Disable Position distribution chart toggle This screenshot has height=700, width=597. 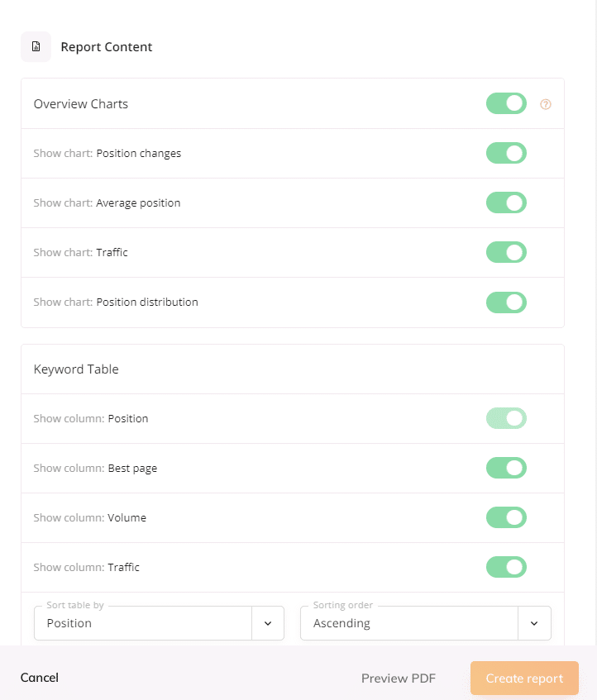coord(506,302)
